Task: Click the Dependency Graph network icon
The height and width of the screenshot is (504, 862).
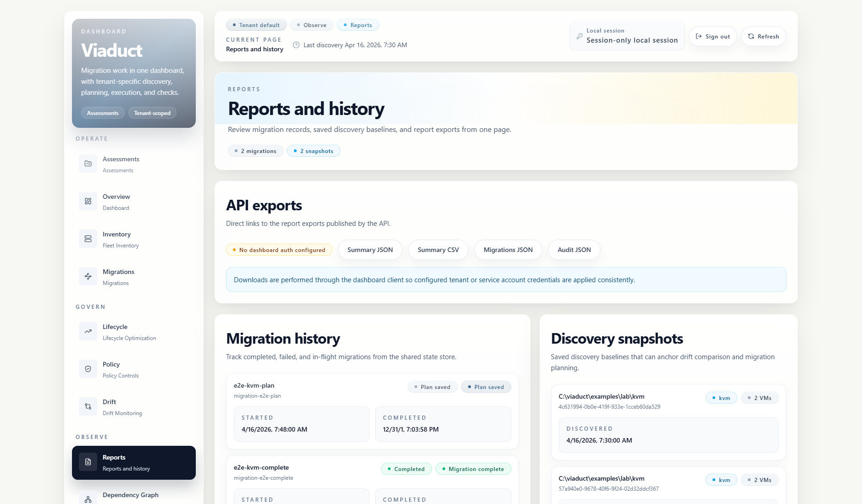Action: pos(88,499)
